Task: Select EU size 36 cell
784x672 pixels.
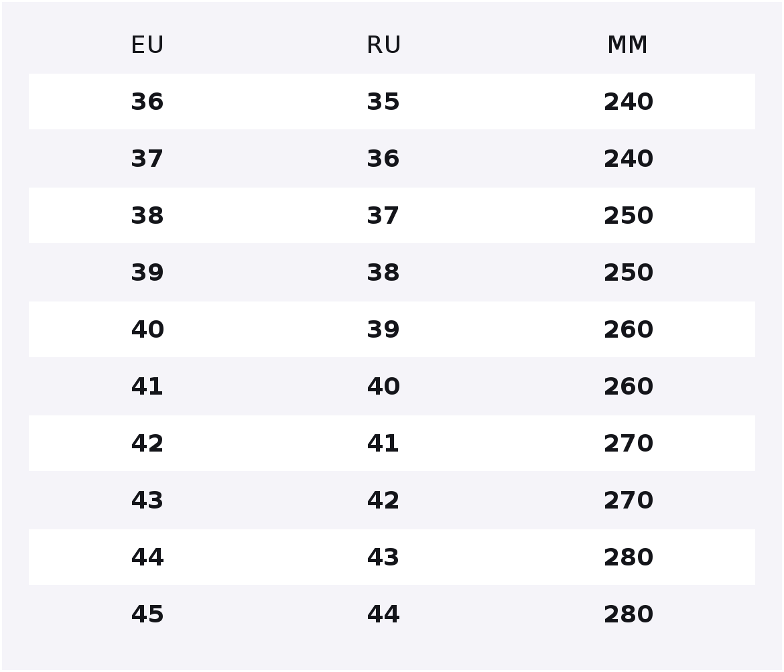Action: (x=147, y=101)
